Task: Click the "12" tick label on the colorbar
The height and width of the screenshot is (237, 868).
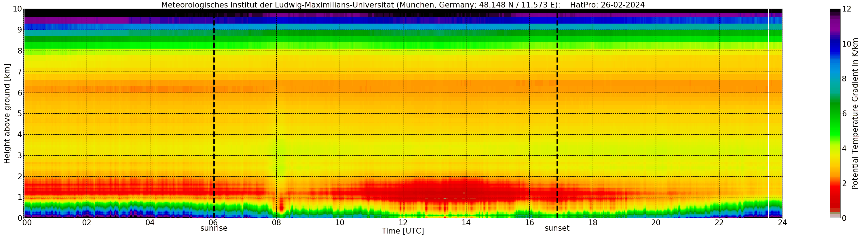Action: pyautogui.click(x=846, y=9)
